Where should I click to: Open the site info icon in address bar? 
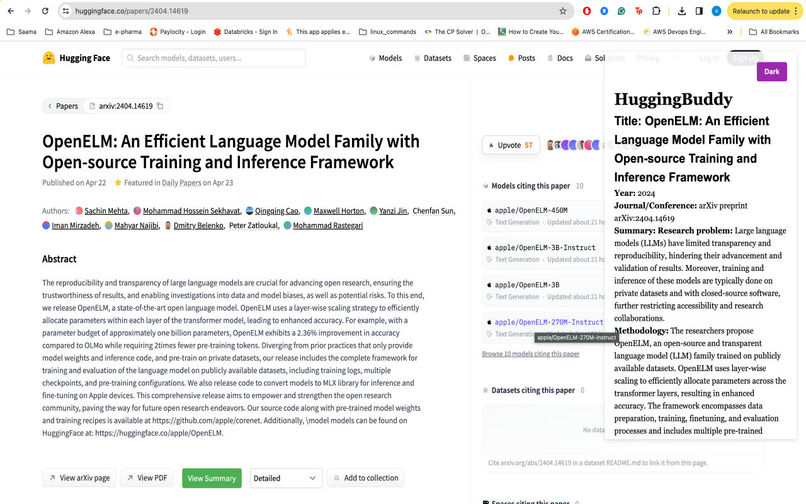pyautogui.click(x=65, y=11)
